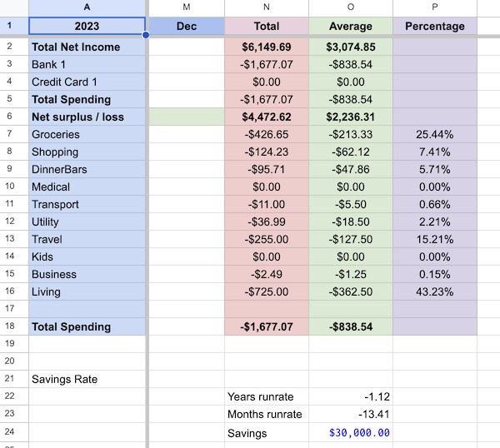Click the Total header cell
The width and height of the screenshot is (500, 448).
tap(267, 26)
